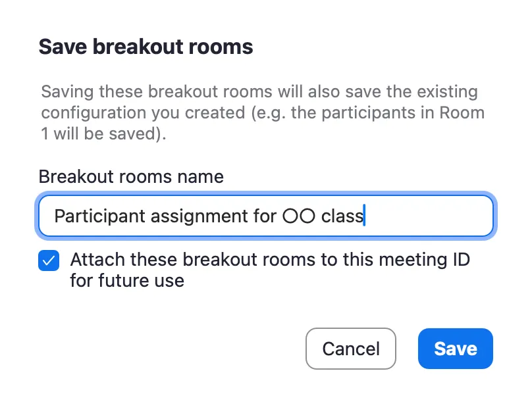This screenshot has height=396, width=532.
Task: Cancel saving the breakout rooms
Action: pyautogui.click(x=350, y=349)
